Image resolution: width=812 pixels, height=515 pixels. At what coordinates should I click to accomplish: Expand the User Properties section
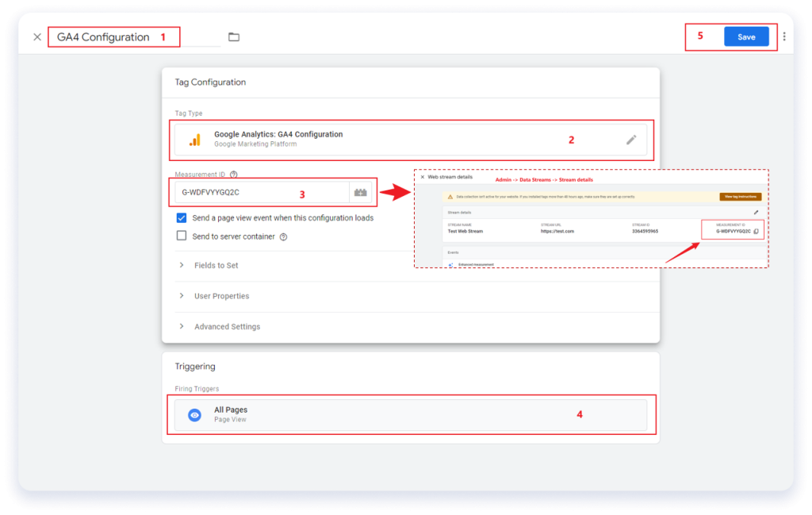[x=221, y=296]
